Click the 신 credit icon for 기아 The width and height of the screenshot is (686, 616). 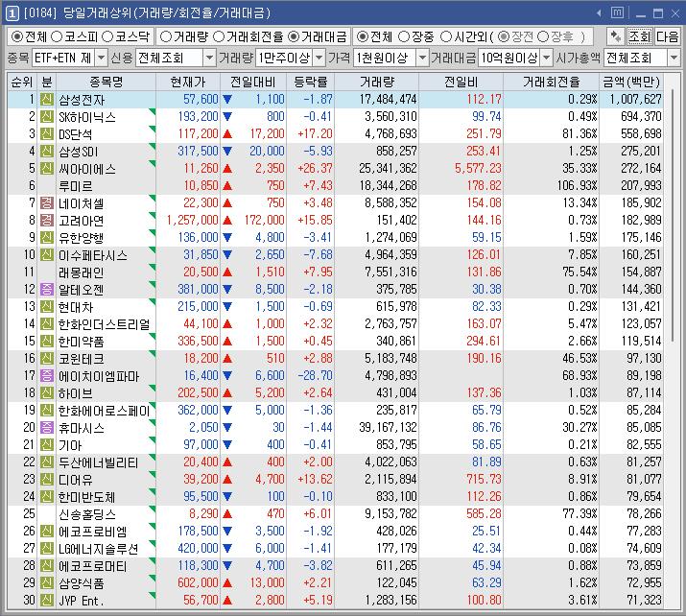(x=47, y=445)
